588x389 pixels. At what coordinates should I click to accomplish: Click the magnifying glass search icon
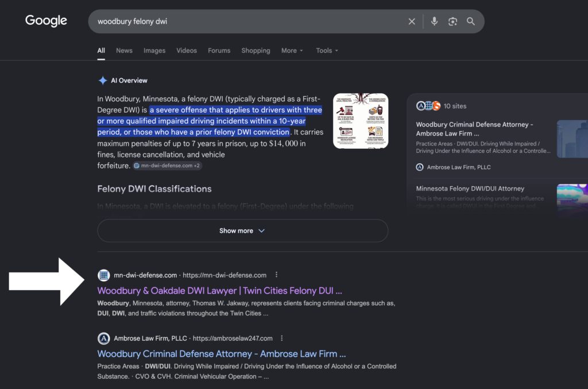471,21
